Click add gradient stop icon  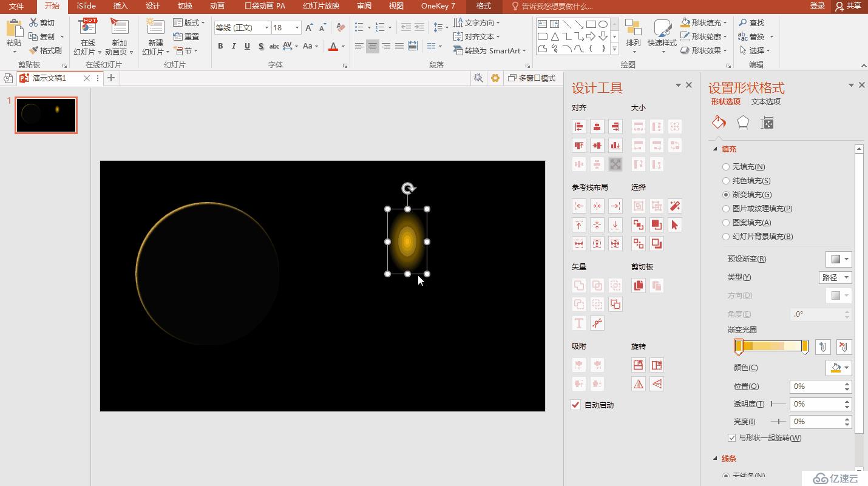pyautogui.click(x=822, y=347)
